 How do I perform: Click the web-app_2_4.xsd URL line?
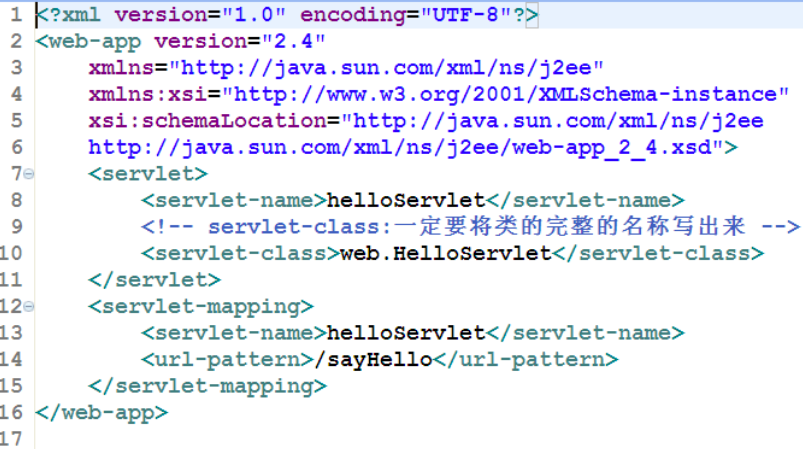(413, 148)
